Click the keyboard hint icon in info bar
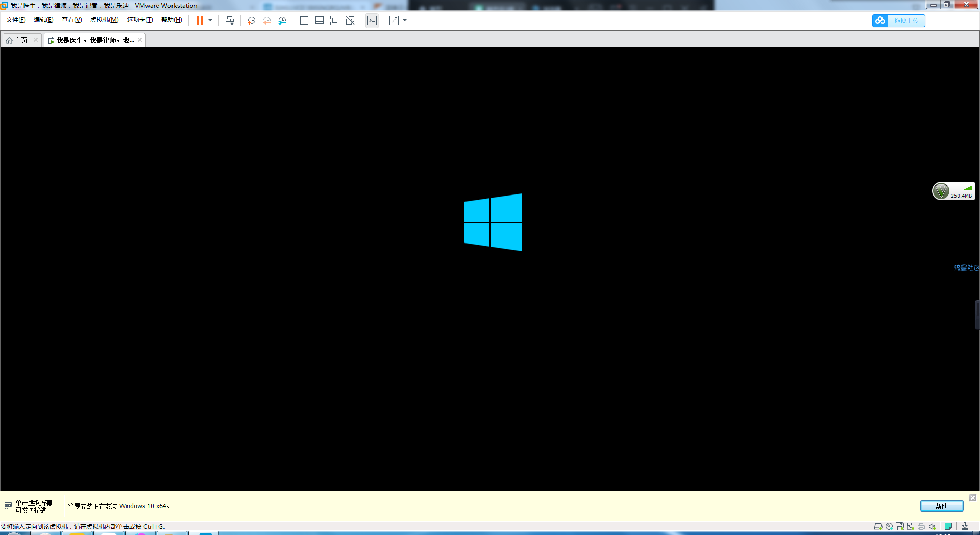980x535 pixels. pos(8,506)
